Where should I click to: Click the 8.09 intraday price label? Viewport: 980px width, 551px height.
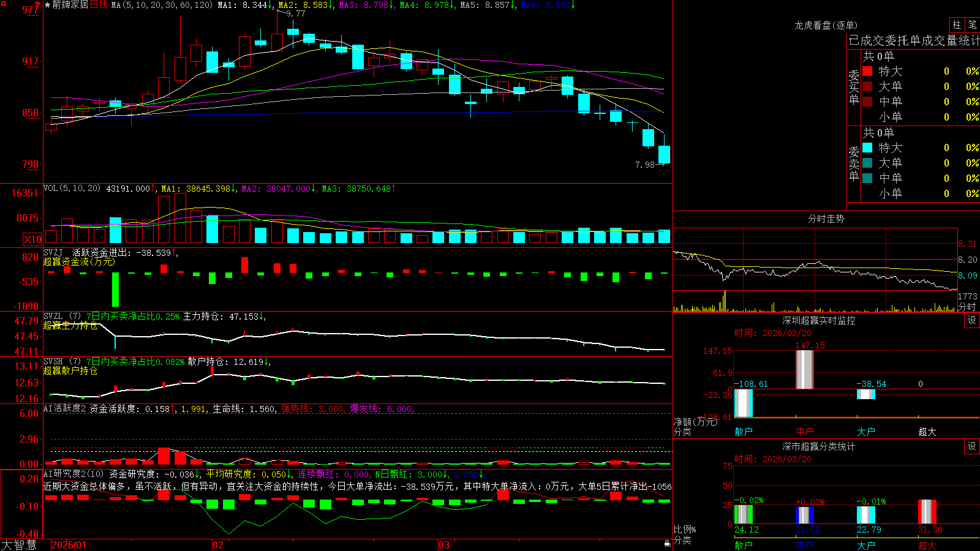coord(968,275)
